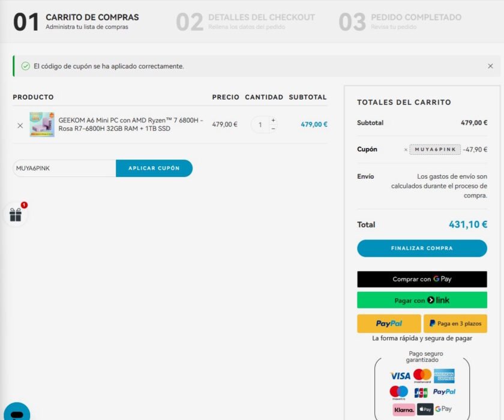Select step 01 Carrito de Compras
This screenshot has width=504, height=420.
[x=76, y=22]
